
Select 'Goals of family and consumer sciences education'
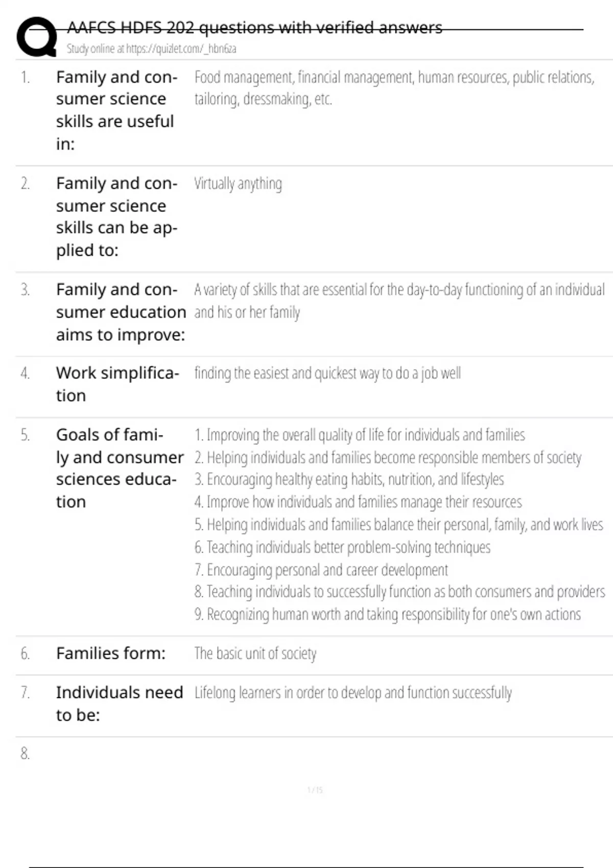(x=119, y=468)
